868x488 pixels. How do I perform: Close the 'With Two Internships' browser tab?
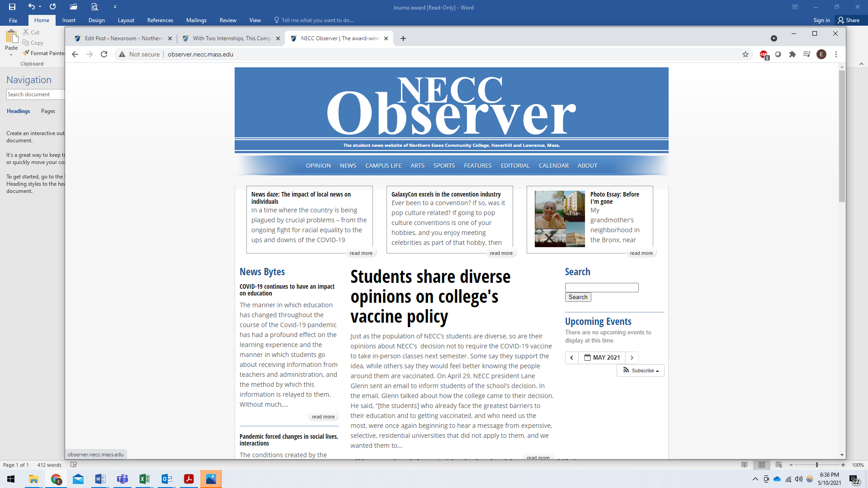click(278, 38)
